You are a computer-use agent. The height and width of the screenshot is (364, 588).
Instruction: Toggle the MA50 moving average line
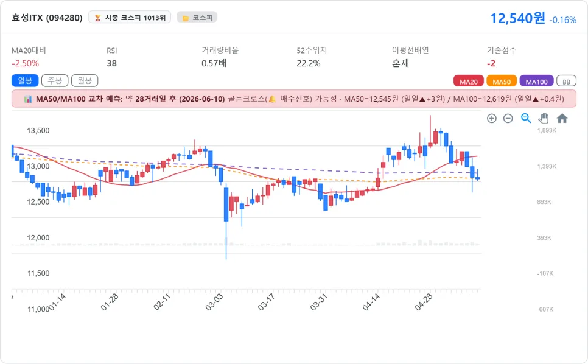tap(502, 82)
